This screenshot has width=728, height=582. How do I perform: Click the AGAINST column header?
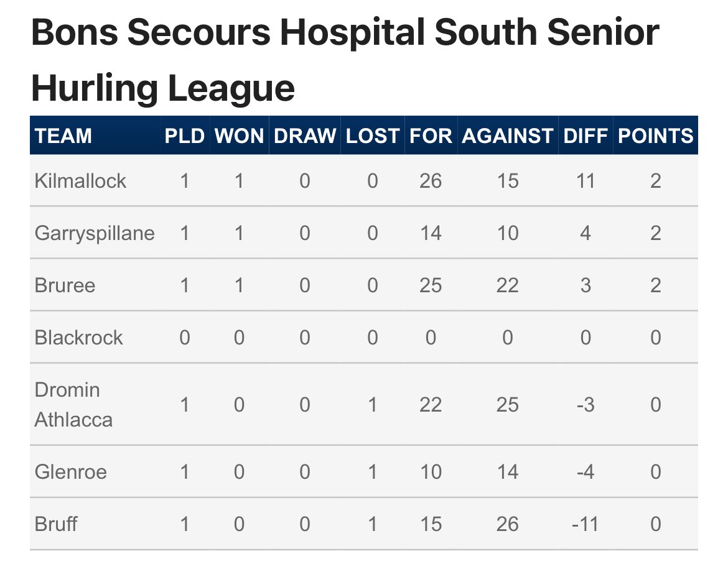508,136
